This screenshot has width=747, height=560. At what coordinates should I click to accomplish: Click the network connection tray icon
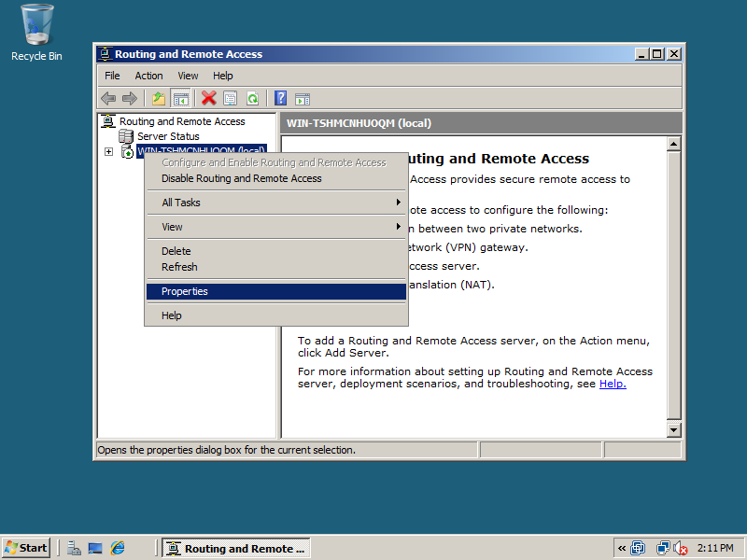(x=662, y=548)
